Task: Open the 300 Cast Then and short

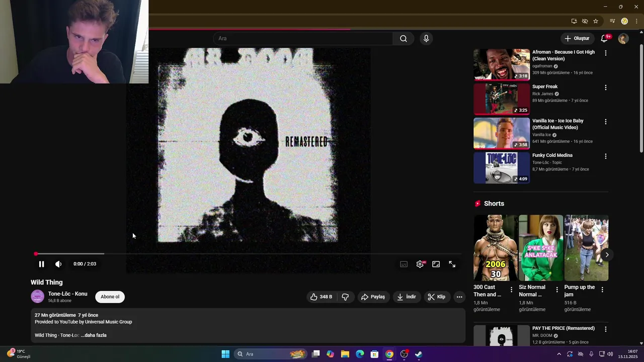Action: click(x=495, y=248)
